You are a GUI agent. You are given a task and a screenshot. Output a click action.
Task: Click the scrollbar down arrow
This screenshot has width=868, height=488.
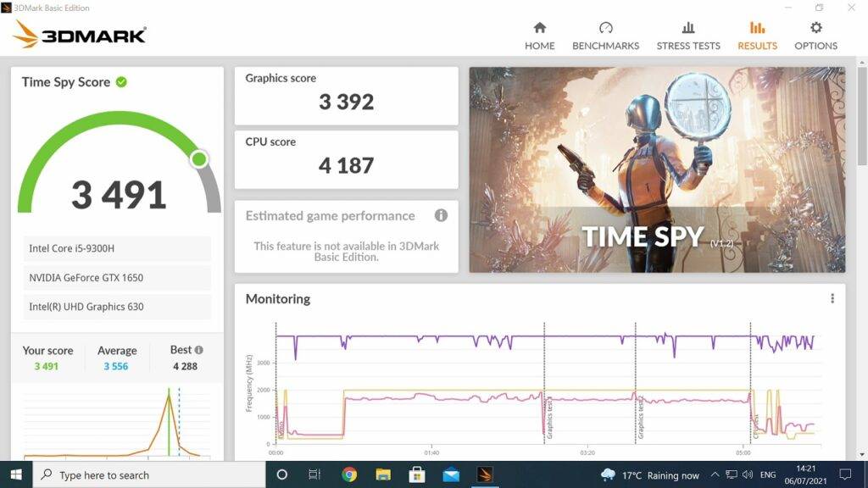862,455
